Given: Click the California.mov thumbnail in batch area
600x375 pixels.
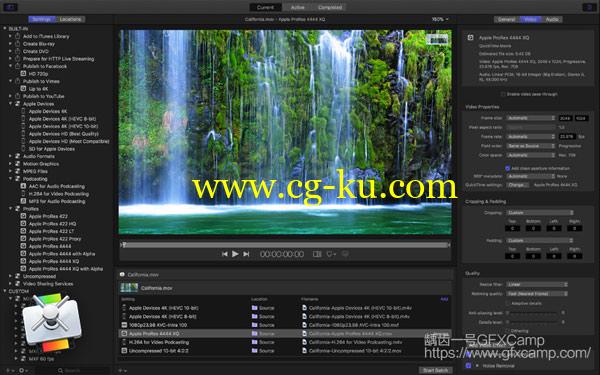Looking at the screenshot, I should pos(129,288).
